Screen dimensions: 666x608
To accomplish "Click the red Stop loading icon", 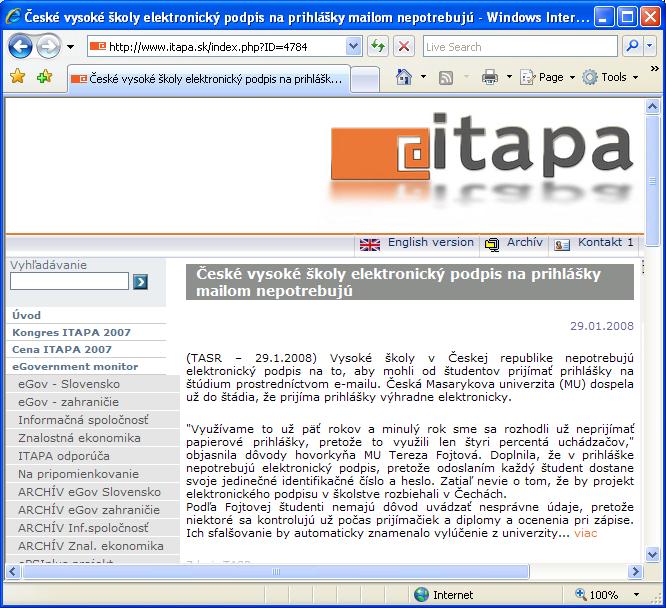I will [404, 46].
